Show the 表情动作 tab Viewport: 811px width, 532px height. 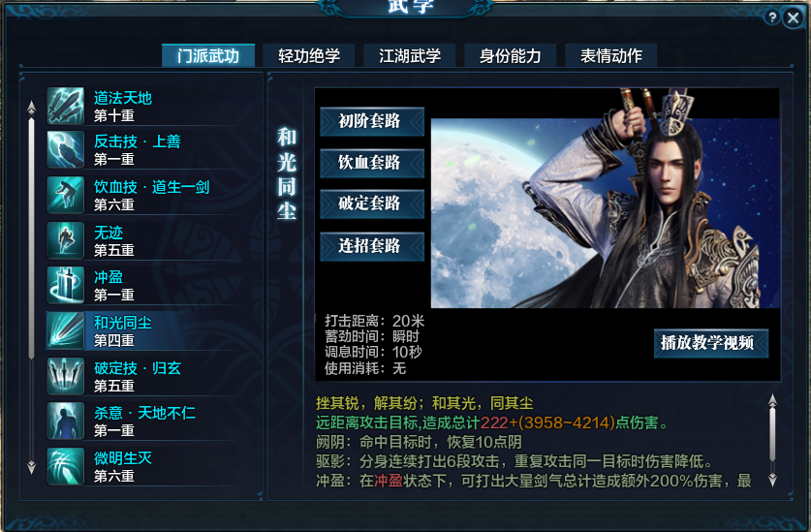click(x=610, y=55)
